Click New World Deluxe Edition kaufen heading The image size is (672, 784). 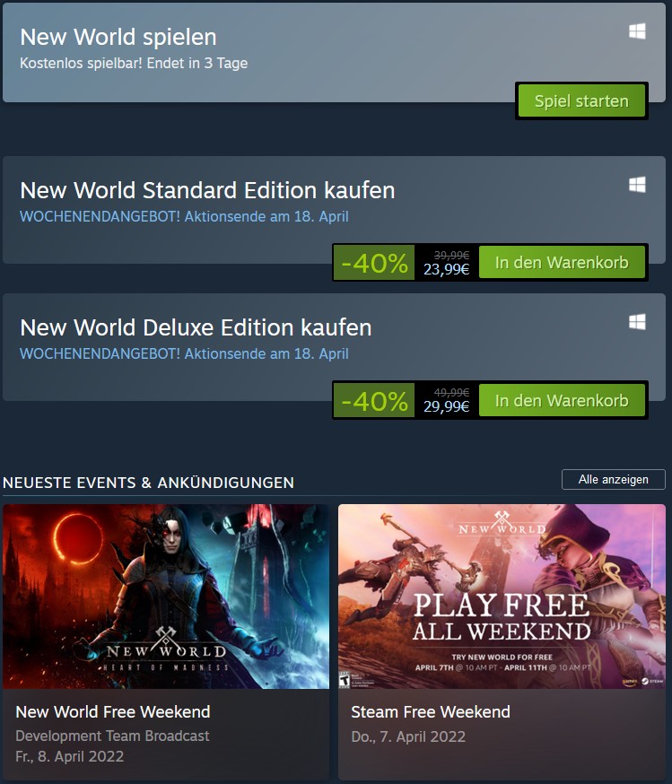click(196, 327)
